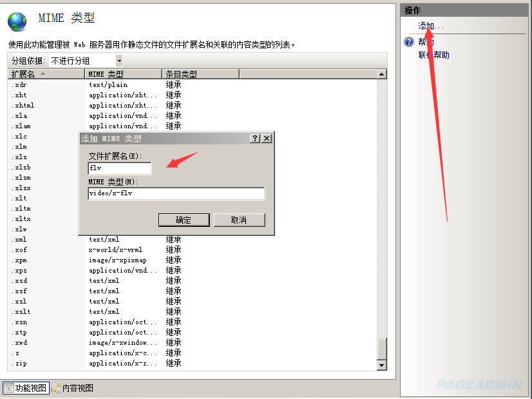This screenshot has width=532, height=399.
Task: Click the text/plain MIME type cell
Action: pos(108,85)
